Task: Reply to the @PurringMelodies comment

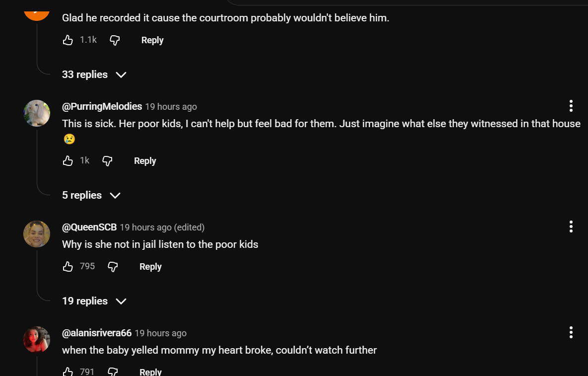Action: click(145, 161)
